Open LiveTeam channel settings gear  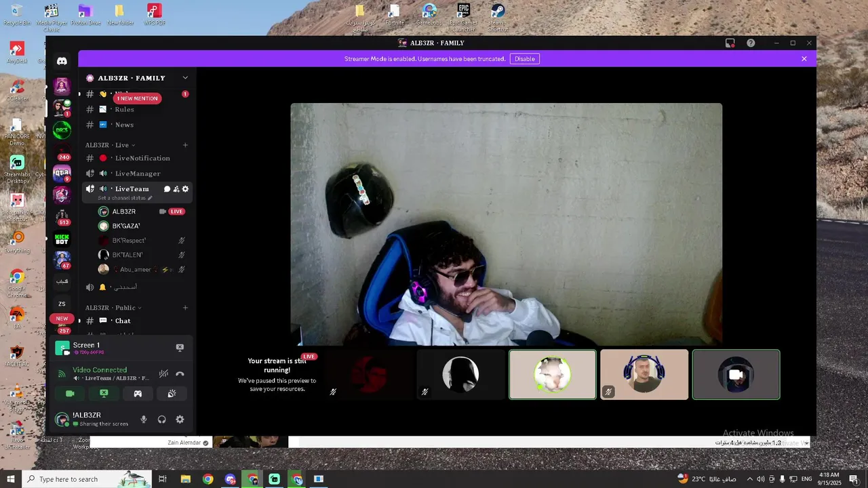coord(185,189)
